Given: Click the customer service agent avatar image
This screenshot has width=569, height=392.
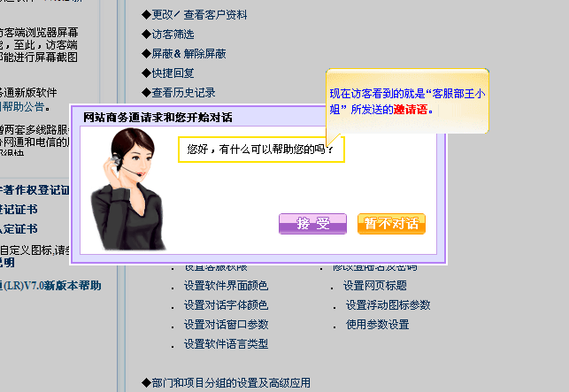Looking at the screenshot, I should click(128, 188).
